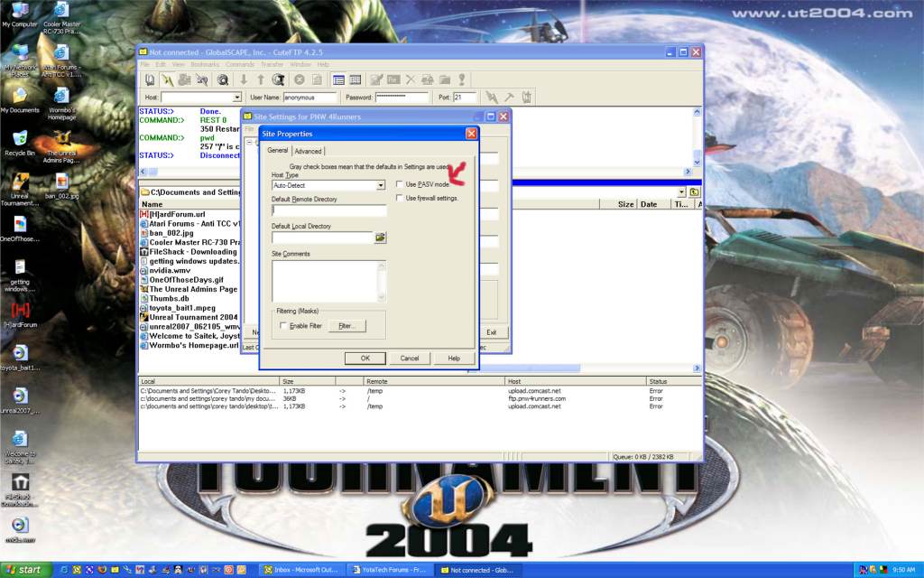Open the [H]ardForum desktop shortcut
Viewport: 924px width, 578px height.
coord(20,315)
